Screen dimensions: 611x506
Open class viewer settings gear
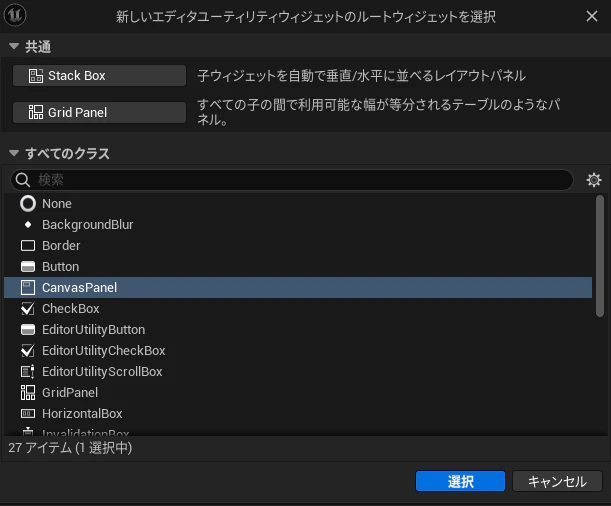594,180
